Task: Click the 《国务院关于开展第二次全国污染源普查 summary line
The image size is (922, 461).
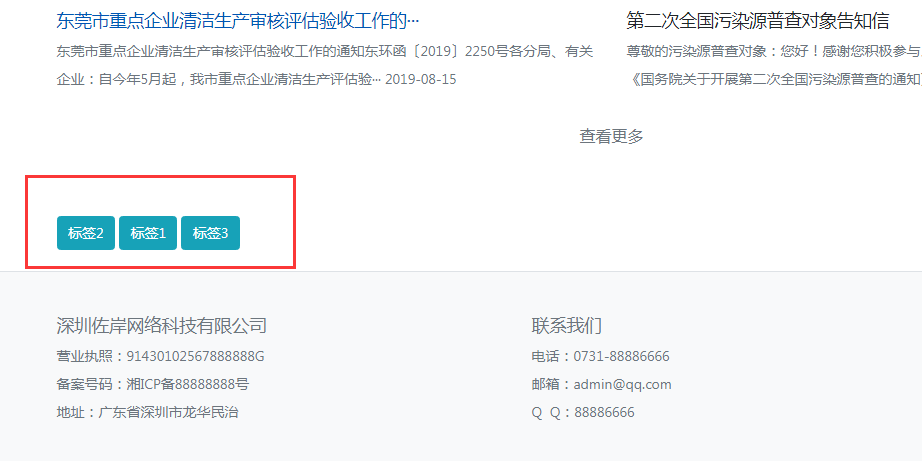Action: coord(775,78)
